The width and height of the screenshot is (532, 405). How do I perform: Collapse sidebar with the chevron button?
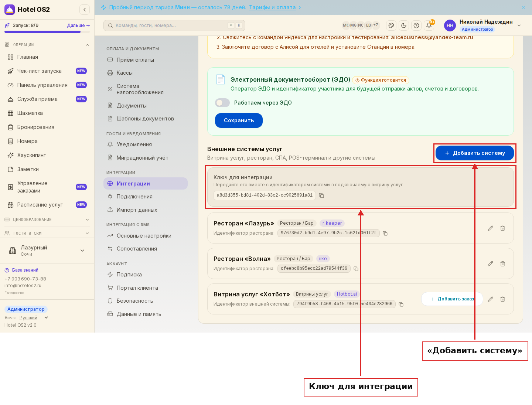pos(85,10)
